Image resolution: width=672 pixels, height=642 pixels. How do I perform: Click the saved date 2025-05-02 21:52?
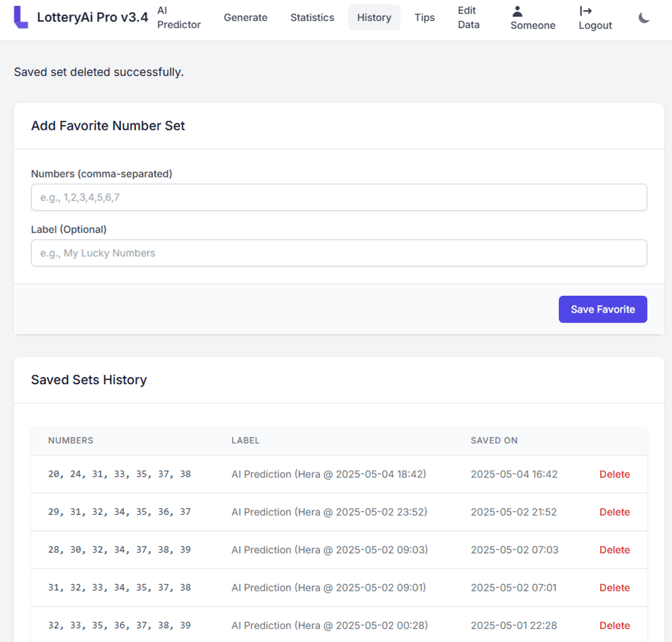514,512
